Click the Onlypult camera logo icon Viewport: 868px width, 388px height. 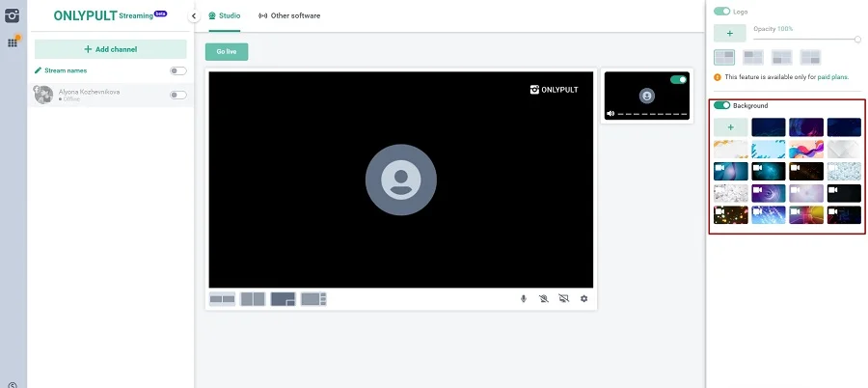(x=14, y=14)
